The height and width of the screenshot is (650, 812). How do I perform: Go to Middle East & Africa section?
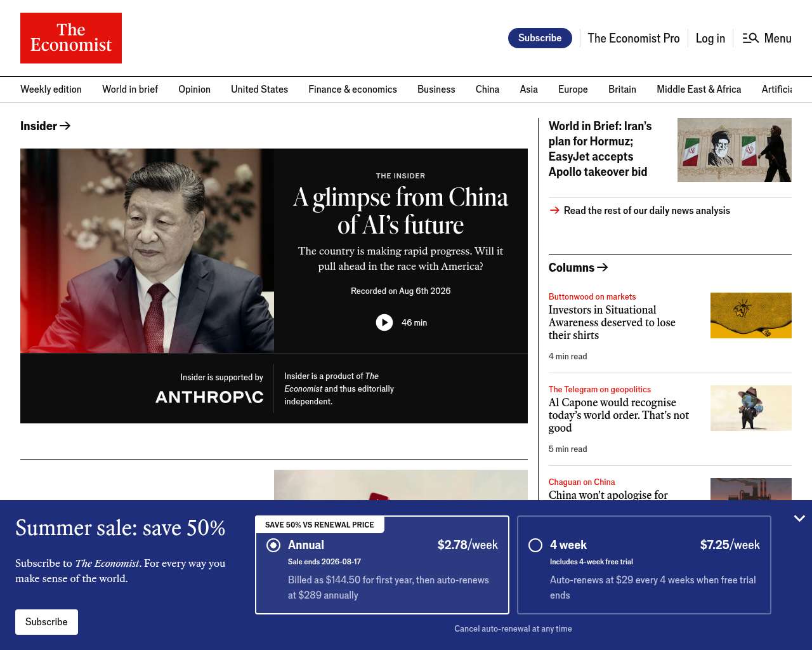pyautogui.click(x=699, y=90)
